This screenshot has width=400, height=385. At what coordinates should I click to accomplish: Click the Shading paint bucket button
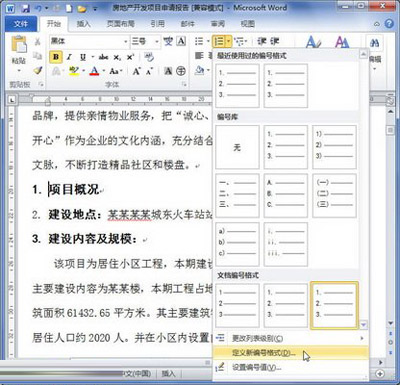(200, 70)
